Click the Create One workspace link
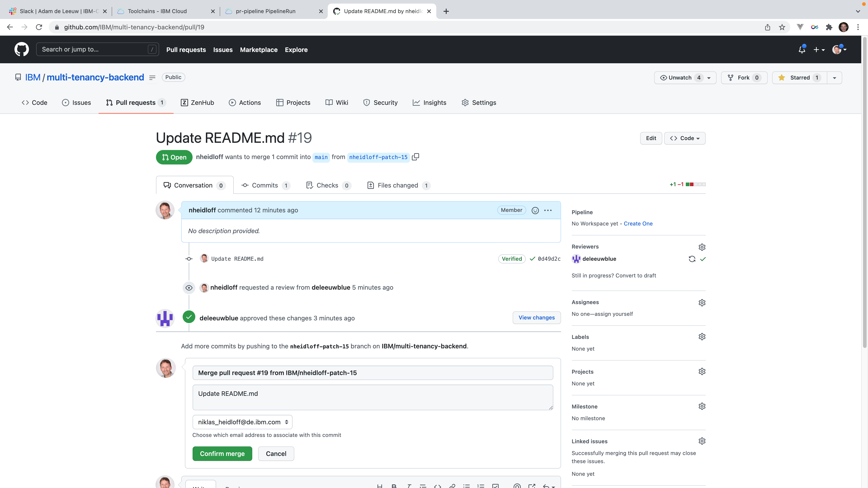868x488 pixels. (x=638, y=224)
